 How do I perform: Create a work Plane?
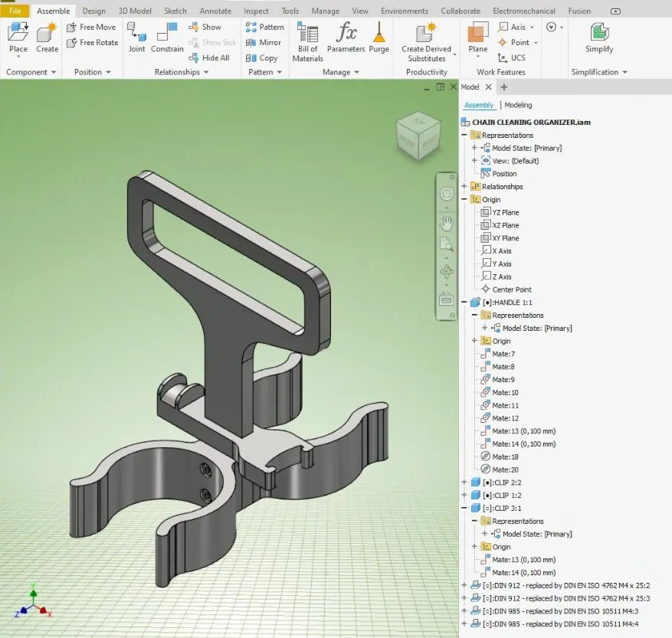pyautogui.click(x=478, y=39)
